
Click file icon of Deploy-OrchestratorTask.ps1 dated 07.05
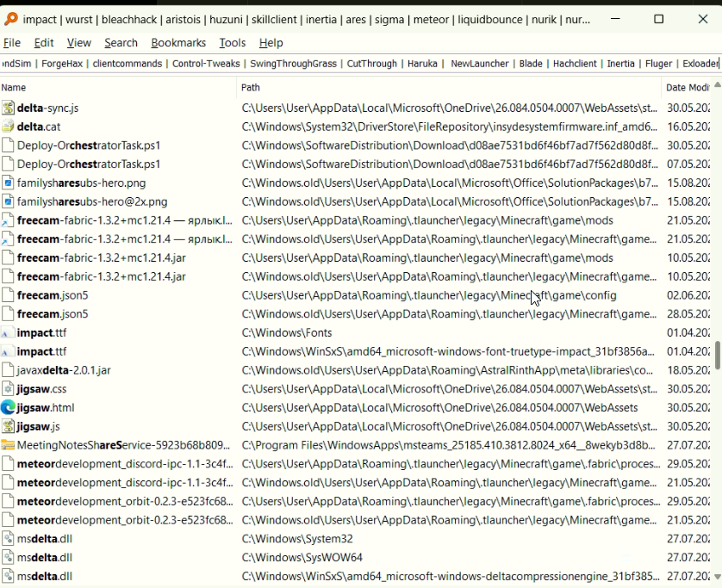pyautogui.click(x=8, y=164)
